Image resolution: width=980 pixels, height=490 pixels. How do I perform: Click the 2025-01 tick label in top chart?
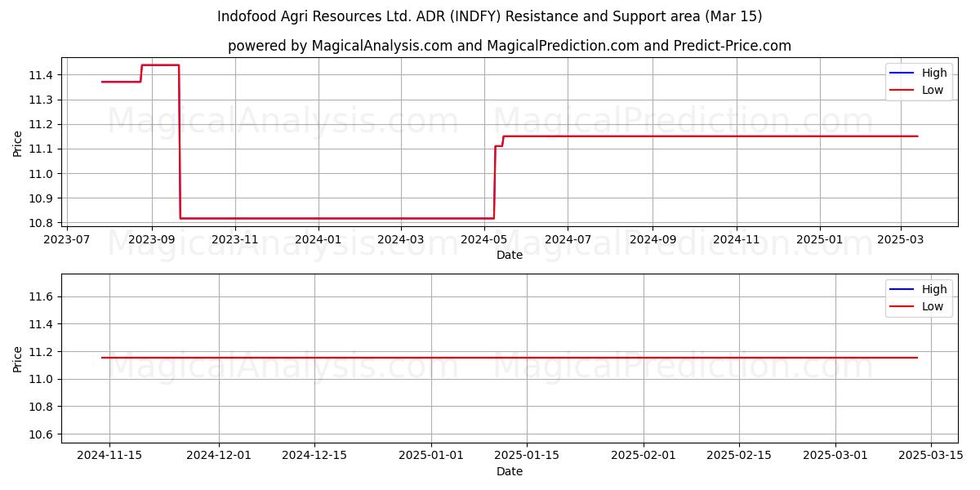coord(820,240)
